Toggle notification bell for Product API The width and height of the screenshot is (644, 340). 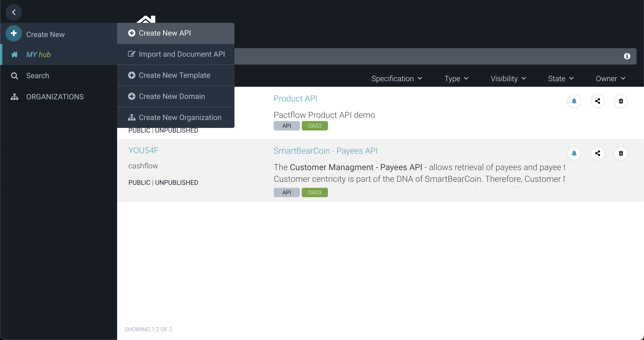click(574, 101)
